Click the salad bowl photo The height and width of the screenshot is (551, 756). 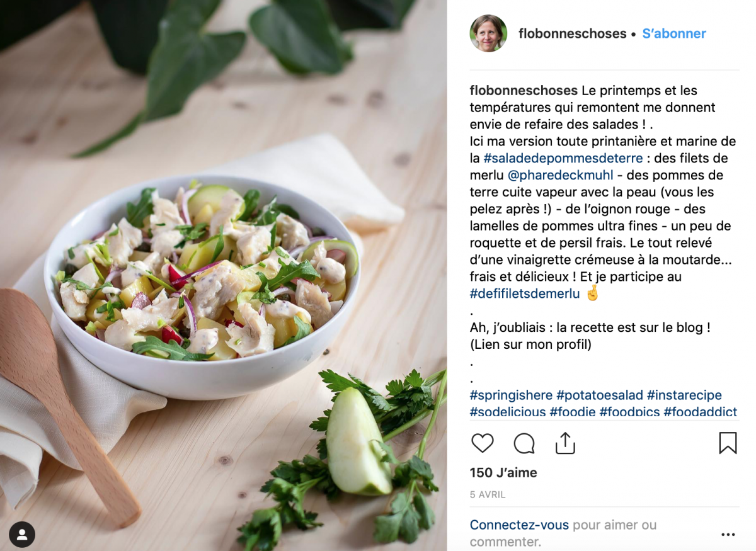coord(224,275)
